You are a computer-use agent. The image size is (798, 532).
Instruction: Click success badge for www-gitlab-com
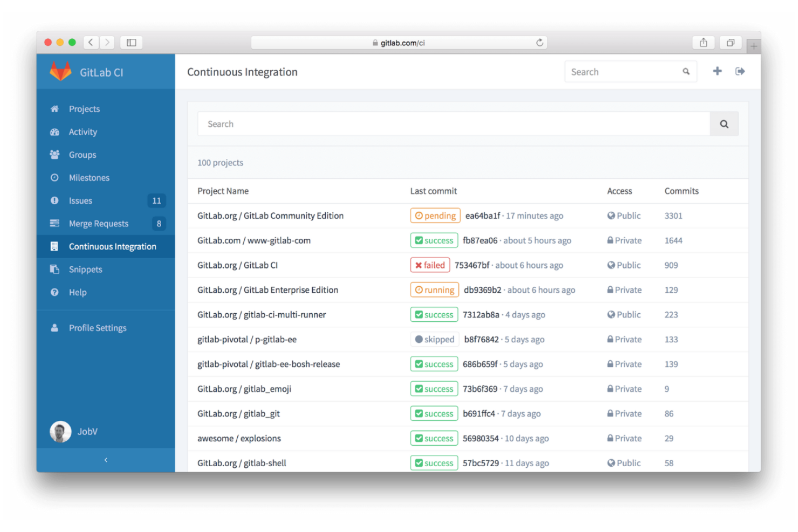pyautogui.click(x=434, y=240)
